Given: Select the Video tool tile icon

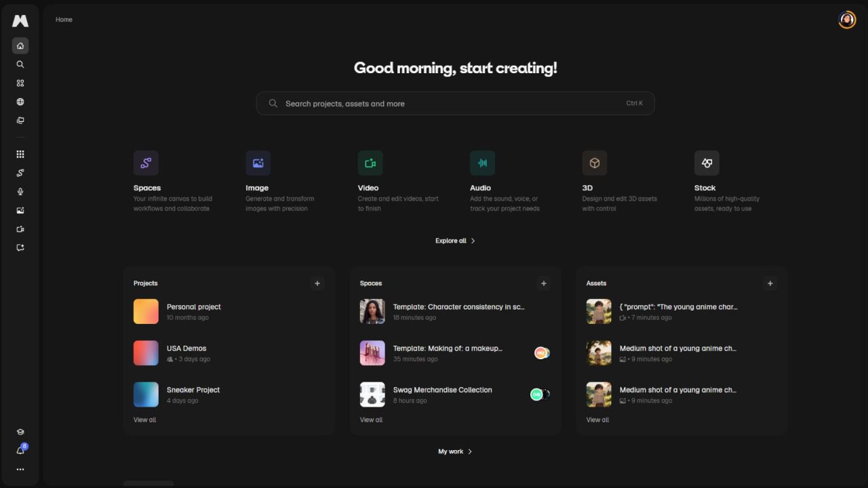Looking at the screenshot, I should click(x=370, y=163).
